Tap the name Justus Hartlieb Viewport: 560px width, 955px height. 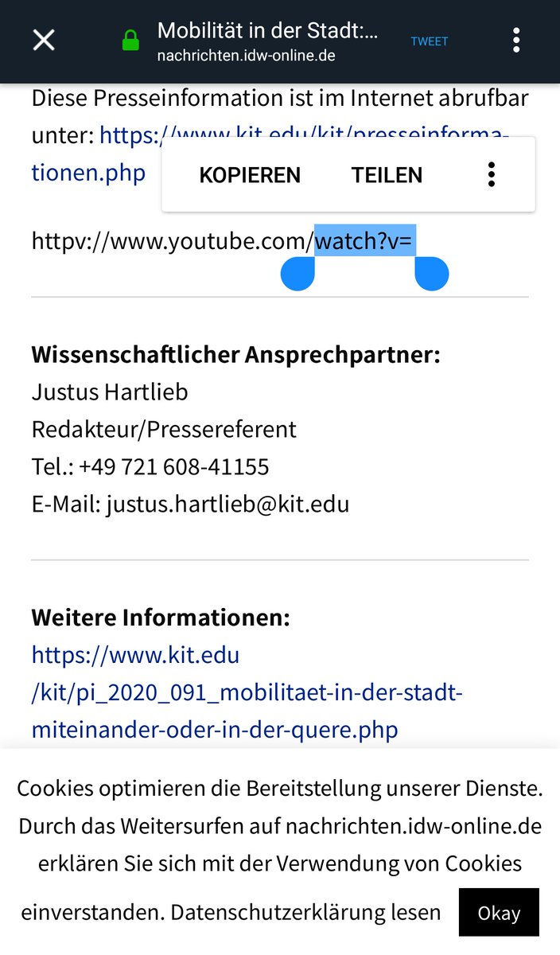click(110, 392)
